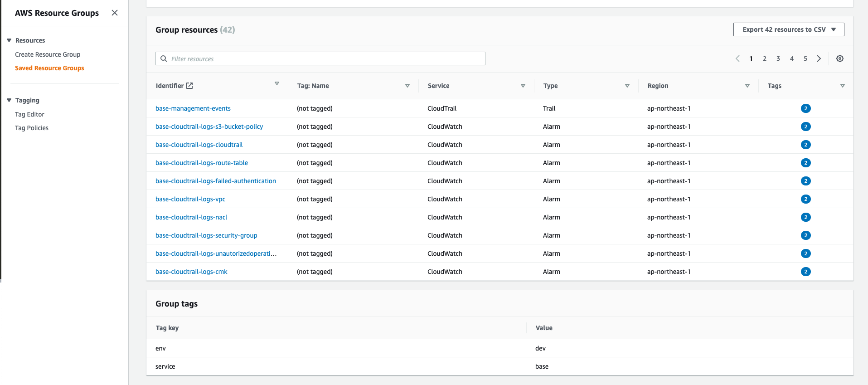Show tags badge for base-cloudtrail-logs-vpc
This screenshot has width=868, height=385.
[805, 199]
